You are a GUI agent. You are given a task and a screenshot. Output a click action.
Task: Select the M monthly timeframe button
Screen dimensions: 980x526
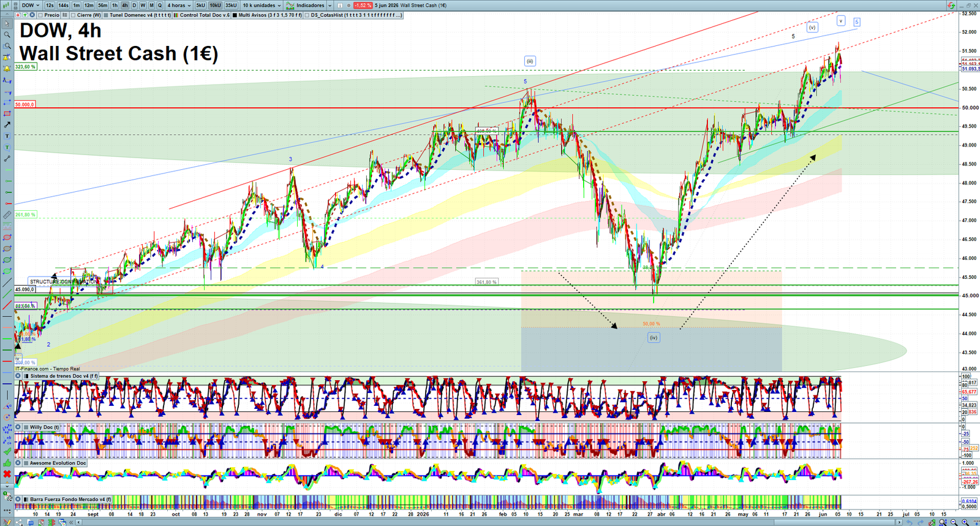coord(151,5)
